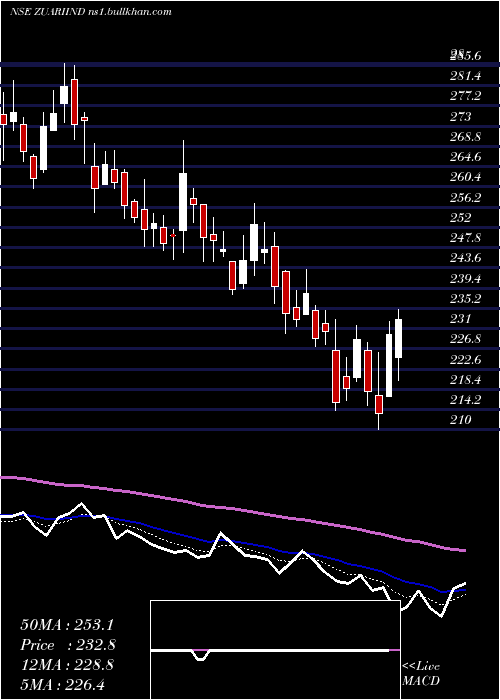Click the 239.4 price axis label
Screen dimensions: 500x700
coord(465,279)
